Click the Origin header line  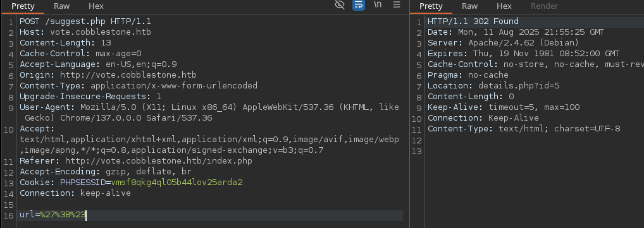pos(108,75)
